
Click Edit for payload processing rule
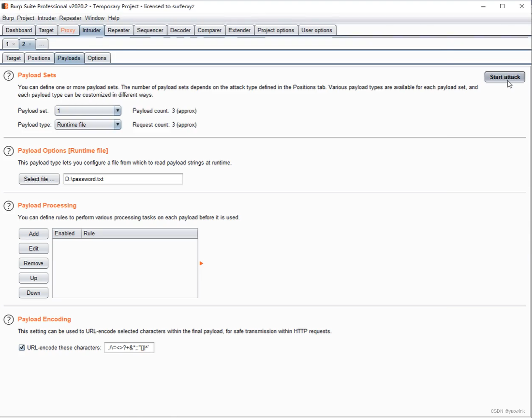click(x=33, y=248)
